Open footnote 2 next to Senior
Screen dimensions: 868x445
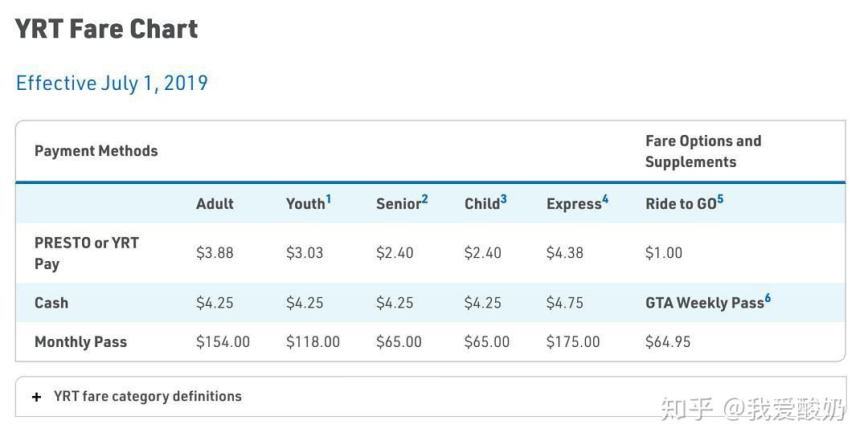[424, 198]
